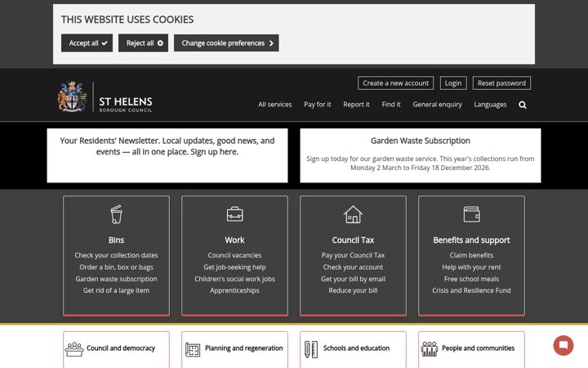Image resolution: width=588 pixels, height=368 pixels.
Task: Open Apprenticeships link
Action: click(x=234, y=290)
